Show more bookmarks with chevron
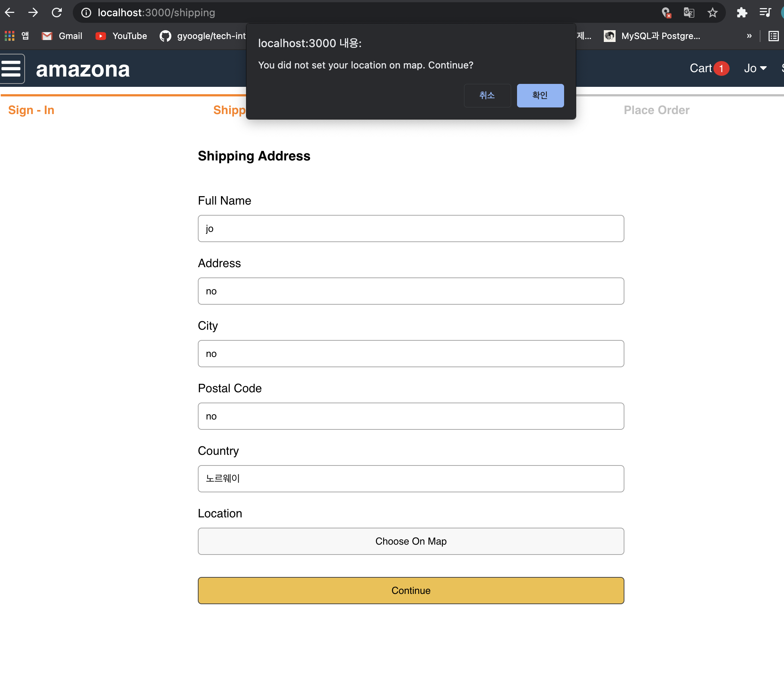 [749, 36]
